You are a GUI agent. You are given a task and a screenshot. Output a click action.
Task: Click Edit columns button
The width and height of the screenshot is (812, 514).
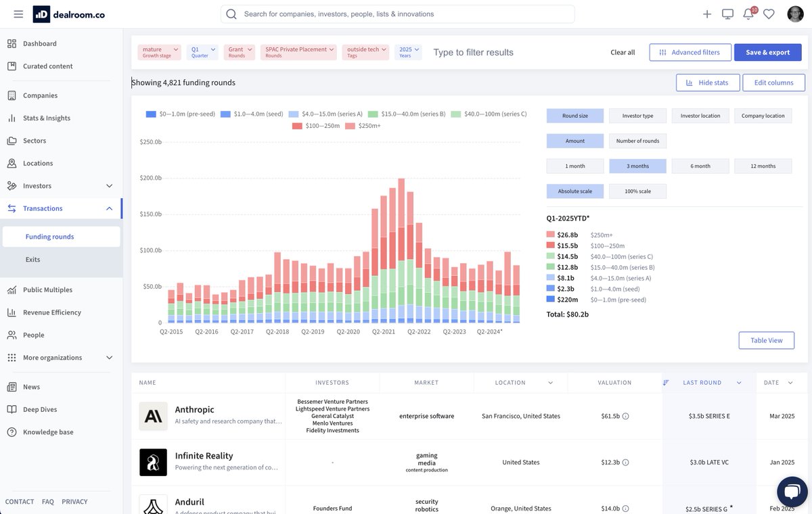point(774,83)
